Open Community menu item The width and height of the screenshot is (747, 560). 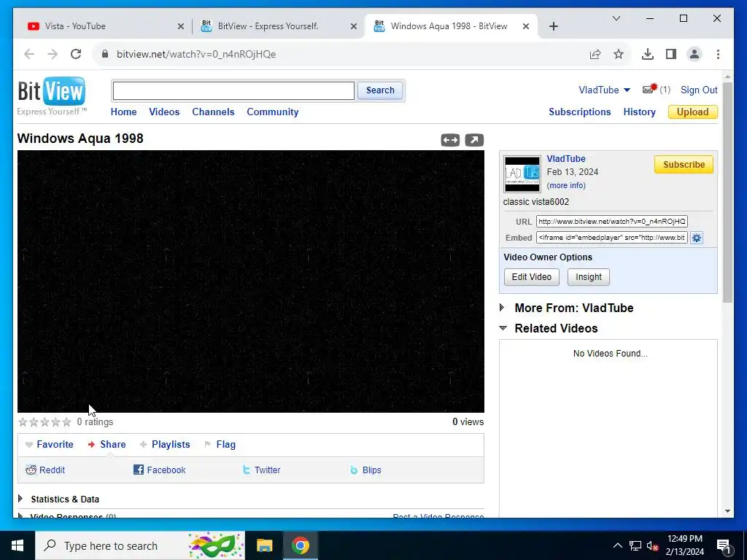(x=273, y=112)
